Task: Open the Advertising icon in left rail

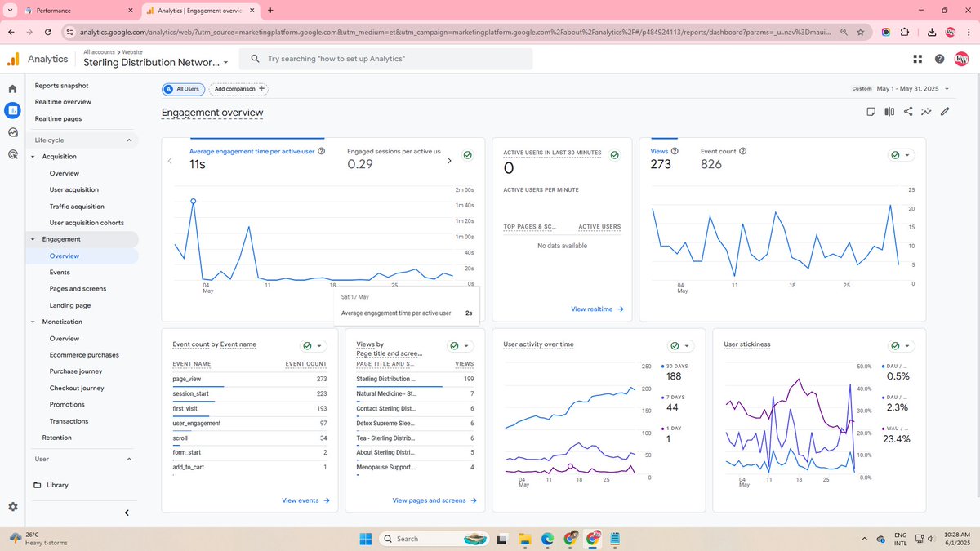Action: (12, 153)
